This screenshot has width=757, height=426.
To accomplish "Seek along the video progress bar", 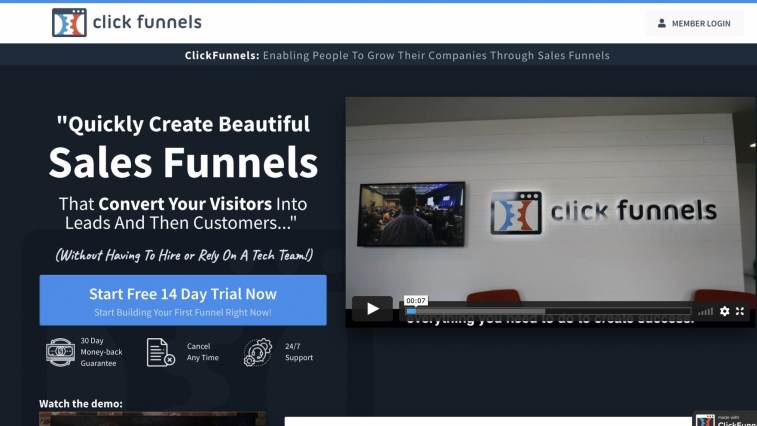I will tap(548, 312).
